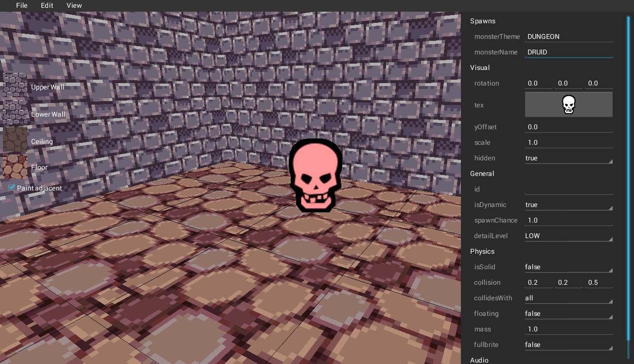Click the second collision value field
Screen dimensions: 634x364
pyautogui.click(x=569, y=282)
